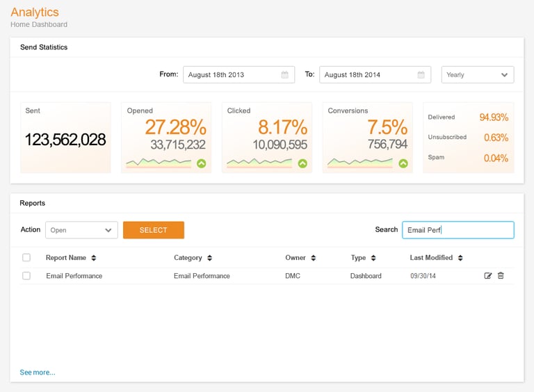Click the Email Performance category cell
This screenshot has width=534, height=392.
tap(202, 276)
